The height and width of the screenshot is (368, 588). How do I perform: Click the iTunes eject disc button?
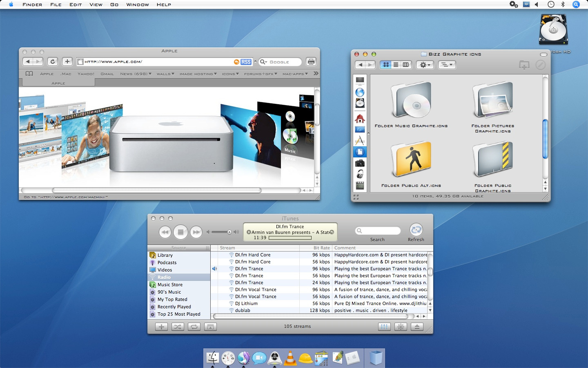(x=417, y=327)
